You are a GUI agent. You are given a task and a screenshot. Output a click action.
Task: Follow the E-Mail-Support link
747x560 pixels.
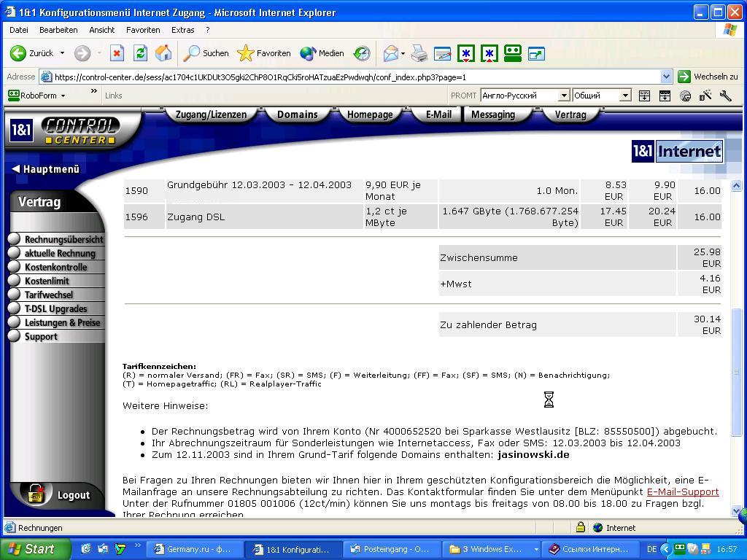point(683,492)
